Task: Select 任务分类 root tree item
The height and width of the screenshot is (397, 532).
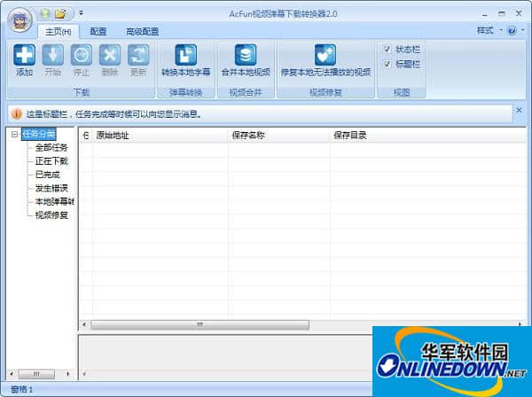Action: [x=39, y=135]
